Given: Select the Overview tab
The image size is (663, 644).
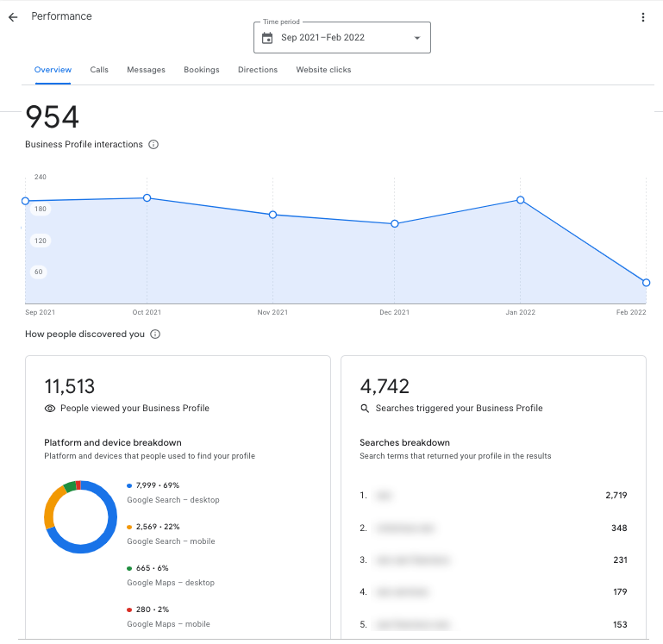Looking at the screenshot, I should pos(53,70).
